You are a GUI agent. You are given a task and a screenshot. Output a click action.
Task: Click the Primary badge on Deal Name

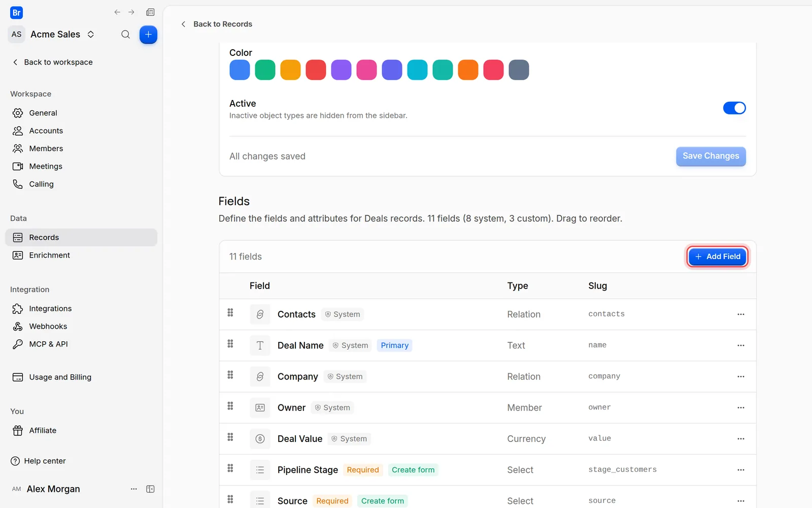pos(394,345)
